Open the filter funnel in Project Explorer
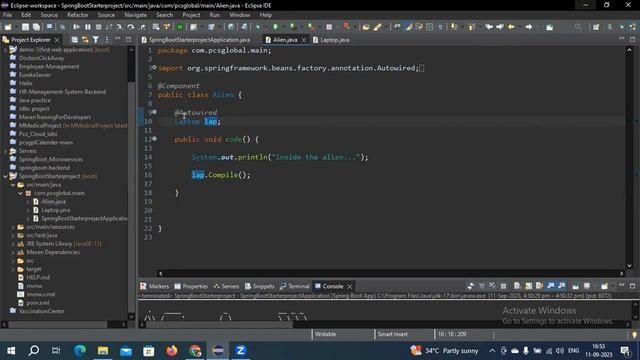The image size is (640, 360). click(x=96, y=40)
